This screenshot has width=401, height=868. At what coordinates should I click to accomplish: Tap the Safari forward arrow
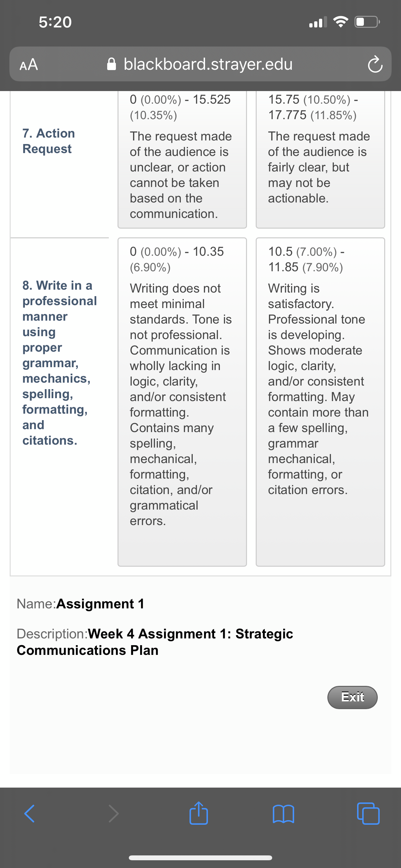click(x=114, y=814)
